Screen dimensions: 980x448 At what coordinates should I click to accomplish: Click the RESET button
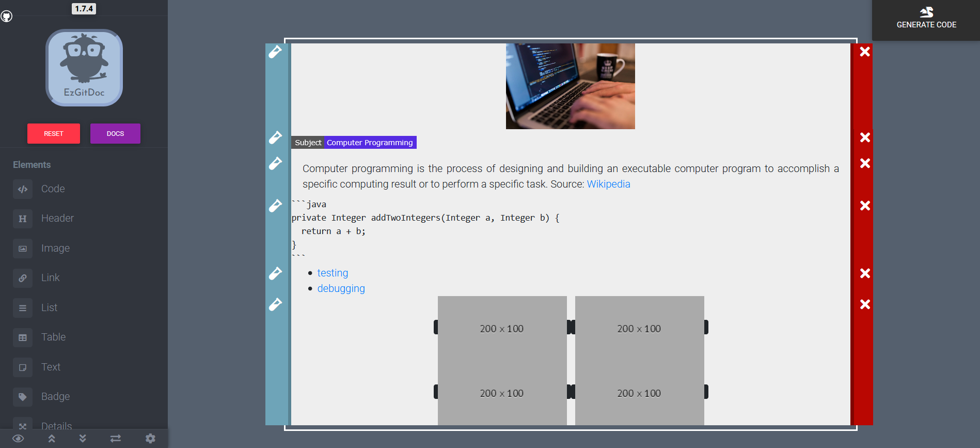click(54, 133)
